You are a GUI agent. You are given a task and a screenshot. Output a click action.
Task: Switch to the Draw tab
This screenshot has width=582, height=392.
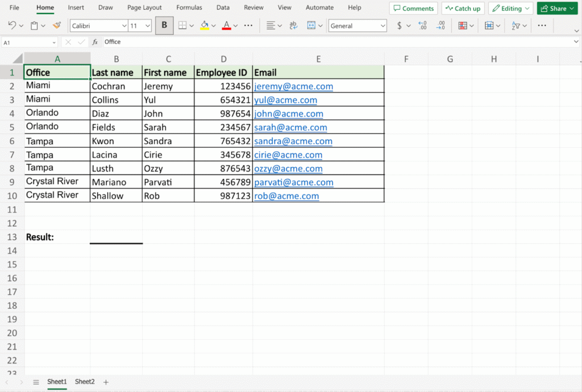(x=105, y=7)
